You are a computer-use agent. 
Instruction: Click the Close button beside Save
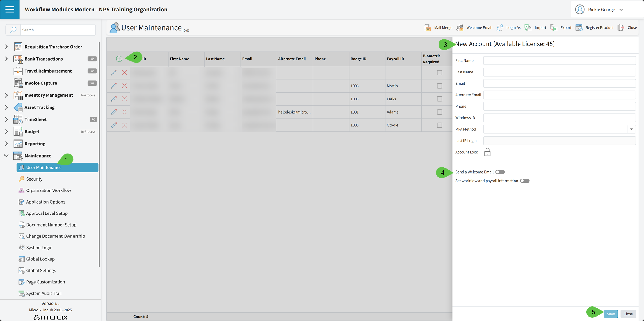pyautogui.click(x=628, y=314)
